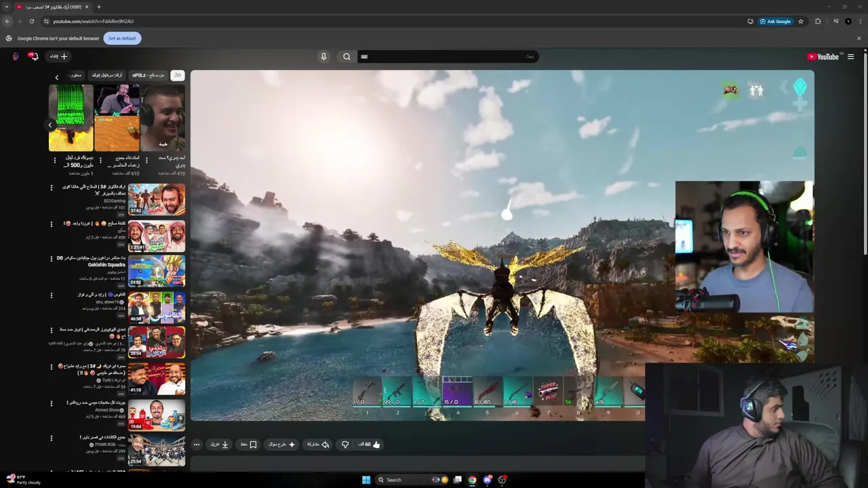Bookmark this page with the star icon

pos(801,21)
